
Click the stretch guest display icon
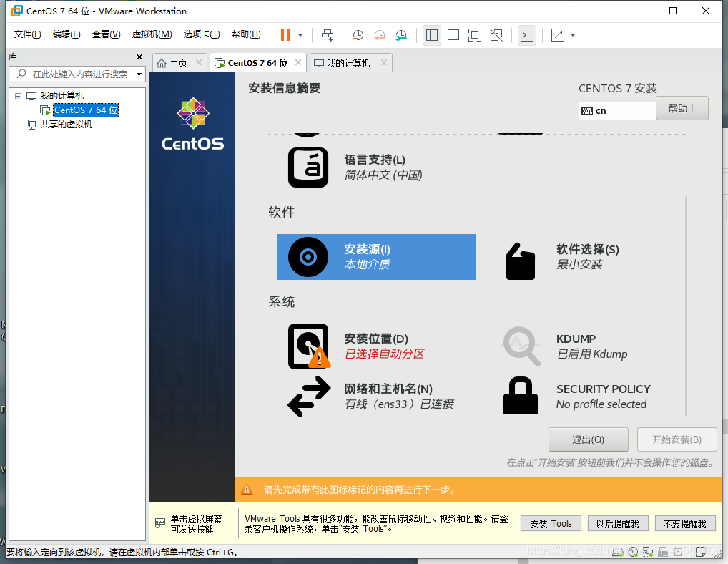[x=558, y=35]
